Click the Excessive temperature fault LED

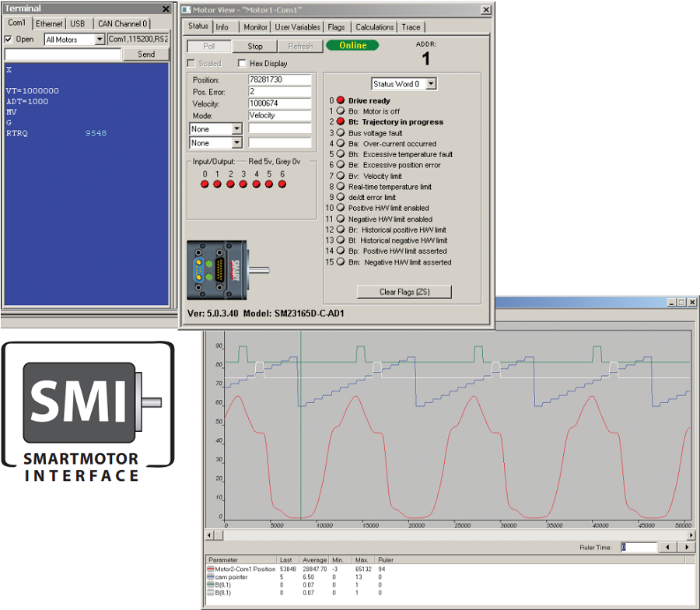[x=341, y=154]
